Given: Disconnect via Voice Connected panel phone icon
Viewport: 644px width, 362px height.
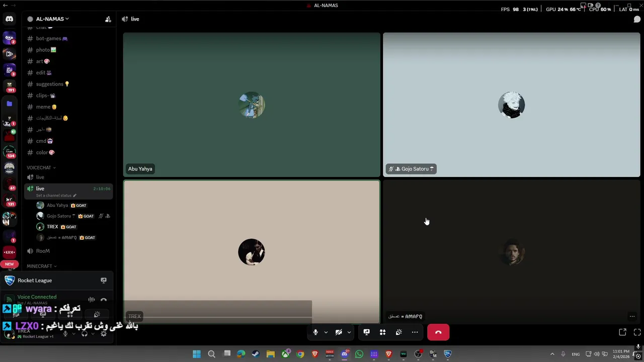Looking at the screenshot, I should pos(104,300).
